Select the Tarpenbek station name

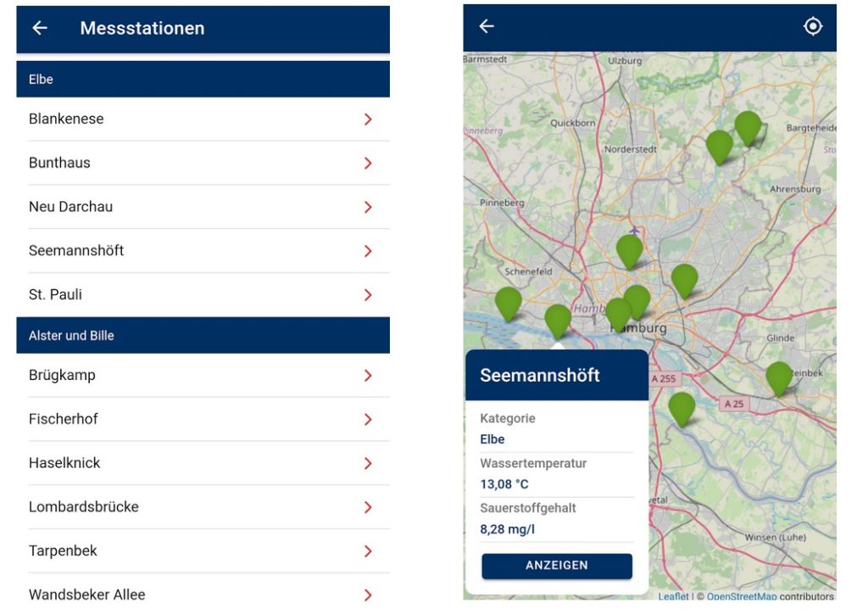point(63,551)
